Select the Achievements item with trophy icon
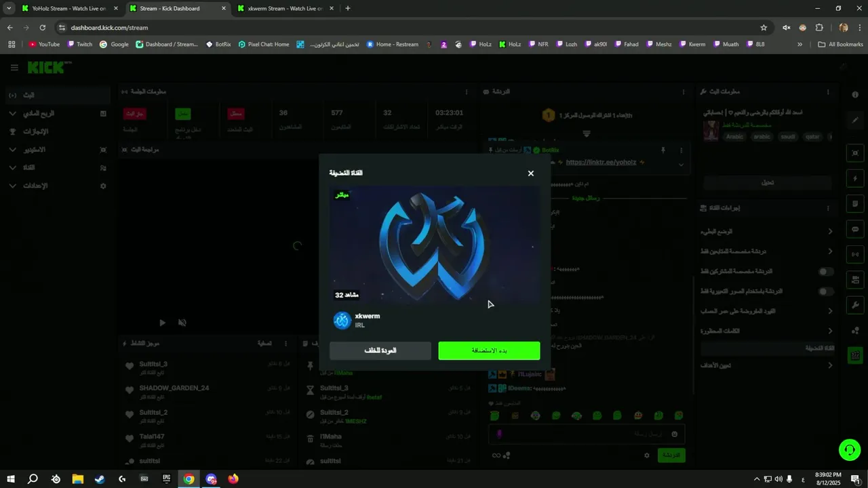The width and height of the screenshot is (868, 488). (58, 131)
